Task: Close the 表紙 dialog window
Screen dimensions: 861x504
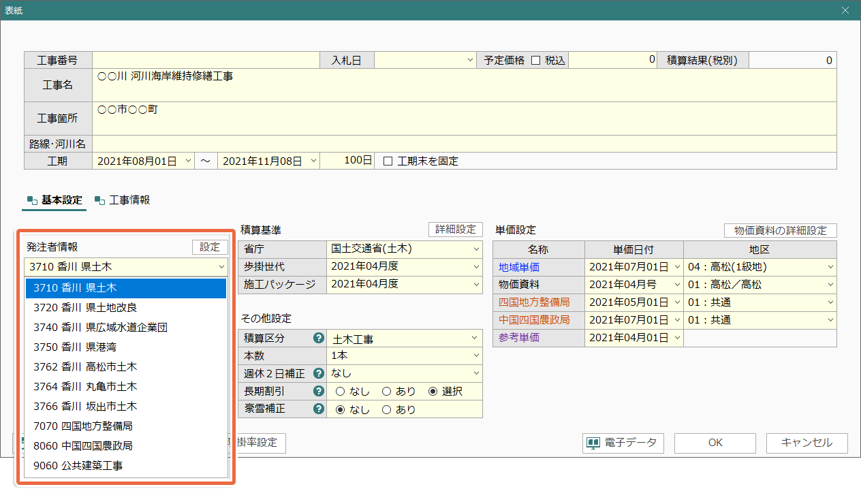Action: click(845, 10)
